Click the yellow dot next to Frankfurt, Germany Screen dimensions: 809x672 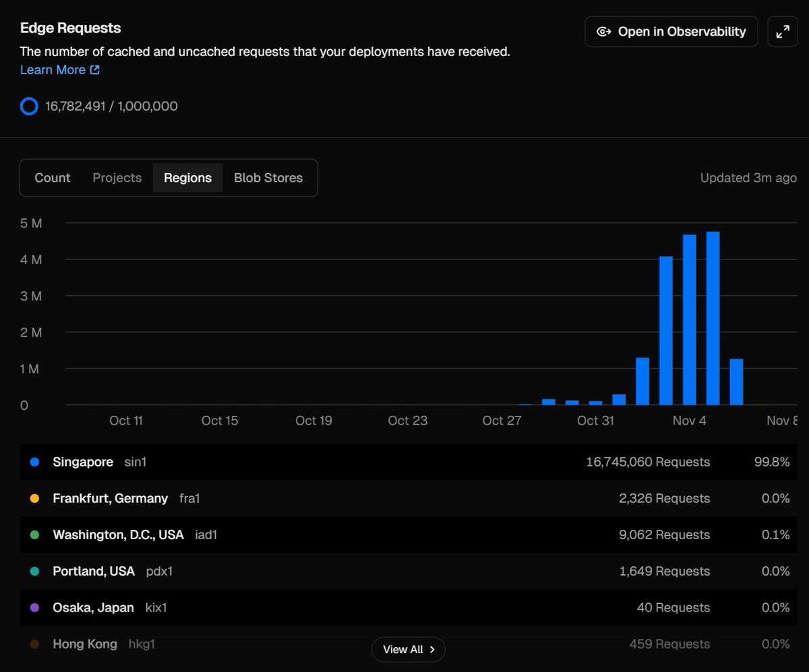tap(35, 499)
